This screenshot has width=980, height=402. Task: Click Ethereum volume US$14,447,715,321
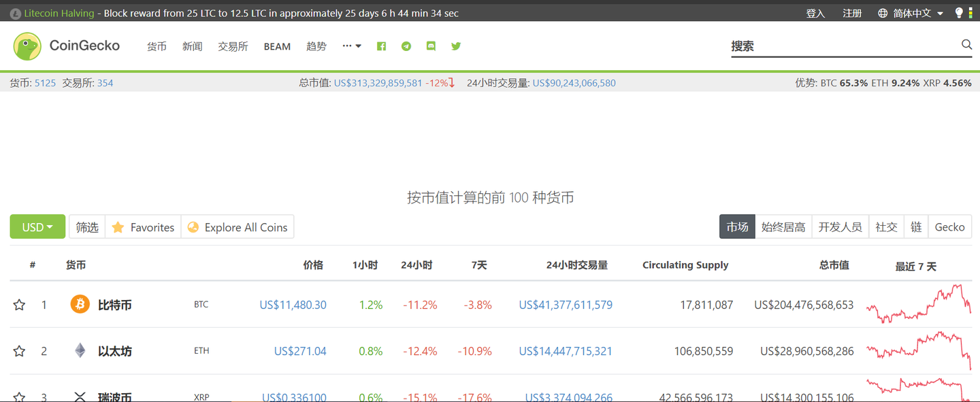click(566, 351)
